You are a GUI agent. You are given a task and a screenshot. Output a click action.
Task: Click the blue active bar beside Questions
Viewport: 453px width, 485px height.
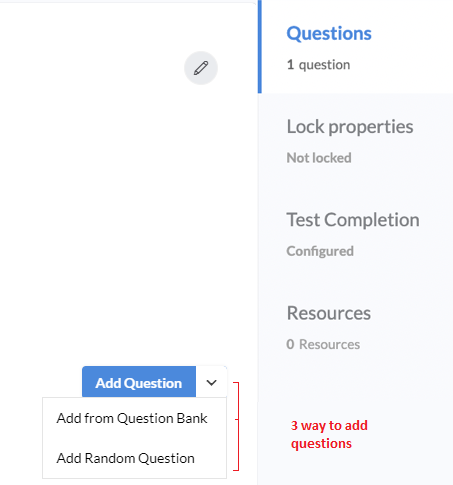coord(260,47)
